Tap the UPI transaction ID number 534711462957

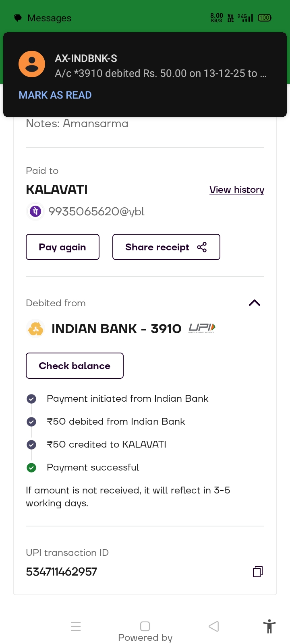[x=62, y=572]
